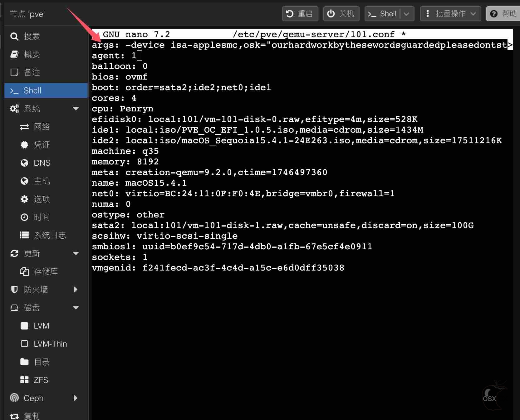This screenshot has width=520, height=420.
Task: Click the 帮助 help button
Action: tap(503, 14)
